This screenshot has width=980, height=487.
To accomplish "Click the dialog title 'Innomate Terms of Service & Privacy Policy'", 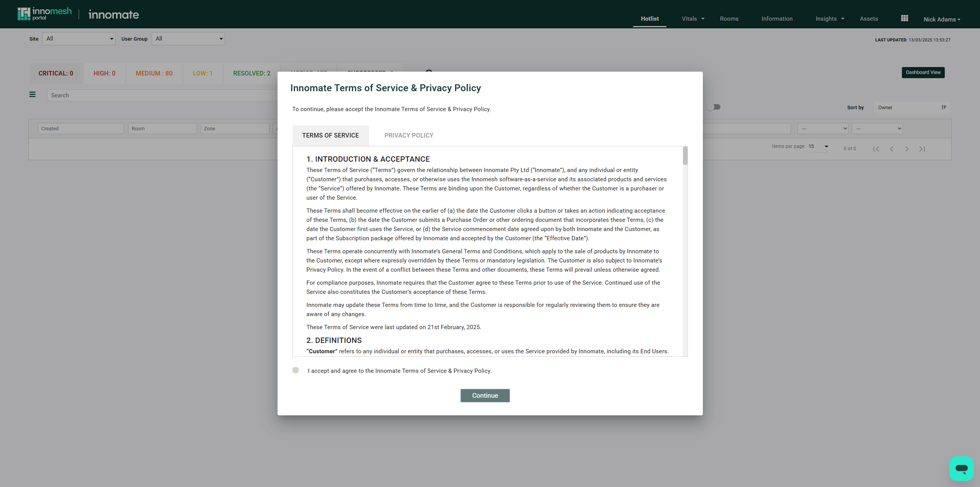I will click(385, 88).
